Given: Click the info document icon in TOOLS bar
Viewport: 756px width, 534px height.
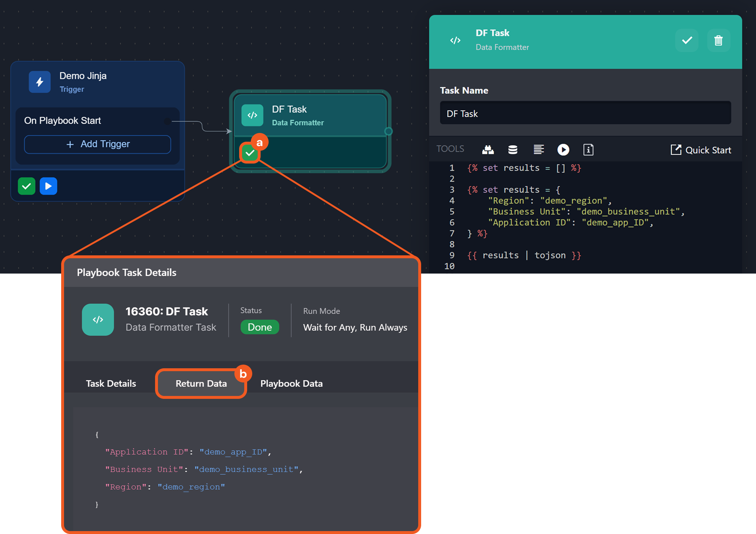Looking at the screenshot, I should click(x=588, y=150).
